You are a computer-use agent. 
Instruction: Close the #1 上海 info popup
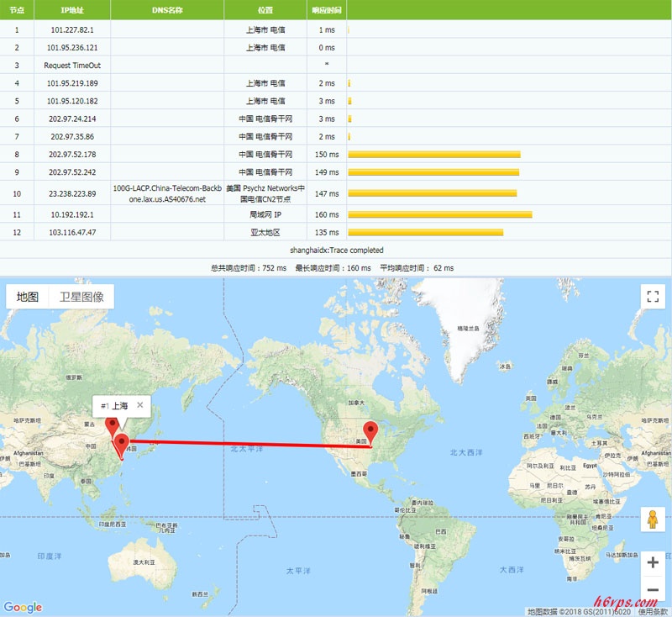tap(139, 405)
